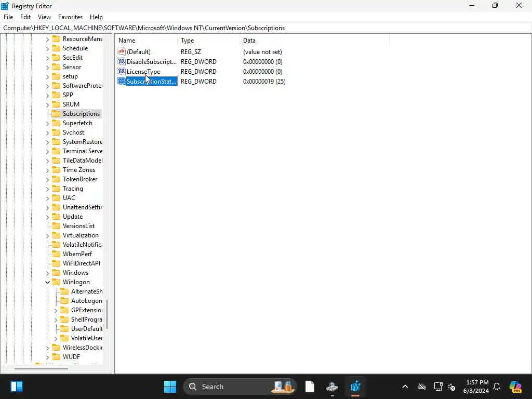
Task: Collapse the Winlogon key
Action: [x=47, y=282]
